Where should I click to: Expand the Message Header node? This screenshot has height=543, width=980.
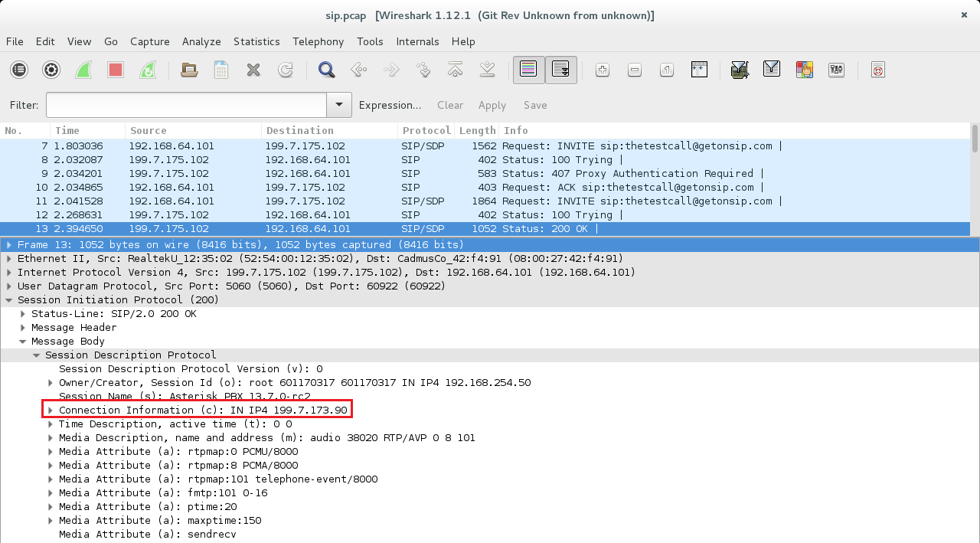click(22, 328)
